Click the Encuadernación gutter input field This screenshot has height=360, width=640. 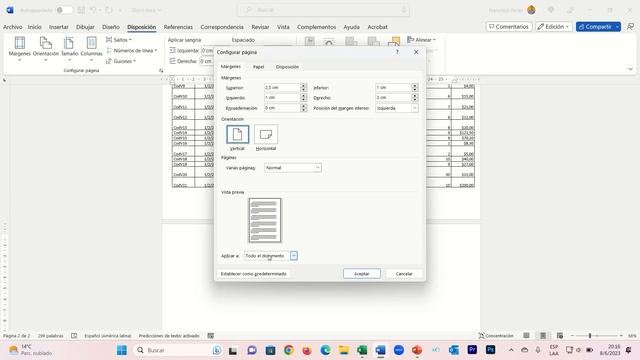click(282, 108)
